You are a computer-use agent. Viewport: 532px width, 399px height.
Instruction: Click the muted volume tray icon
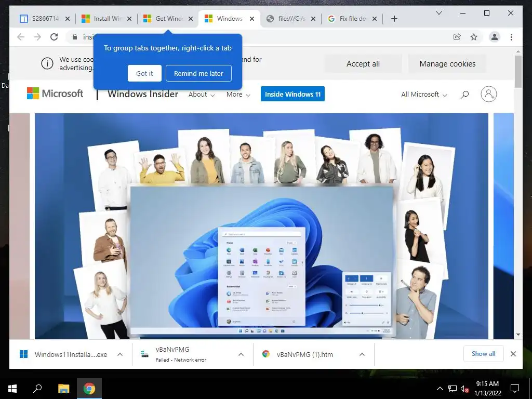click(464, 389)
